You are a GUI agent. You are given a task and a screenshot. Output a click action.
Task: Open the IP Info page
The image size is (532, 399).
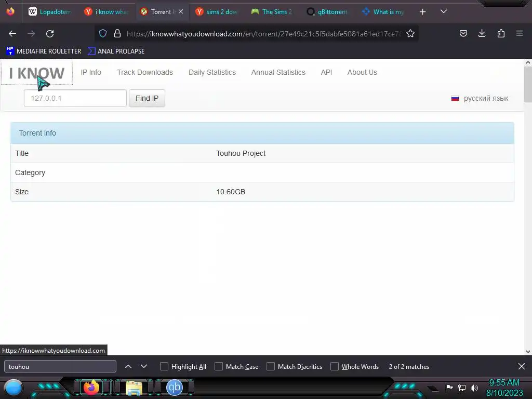91,72
